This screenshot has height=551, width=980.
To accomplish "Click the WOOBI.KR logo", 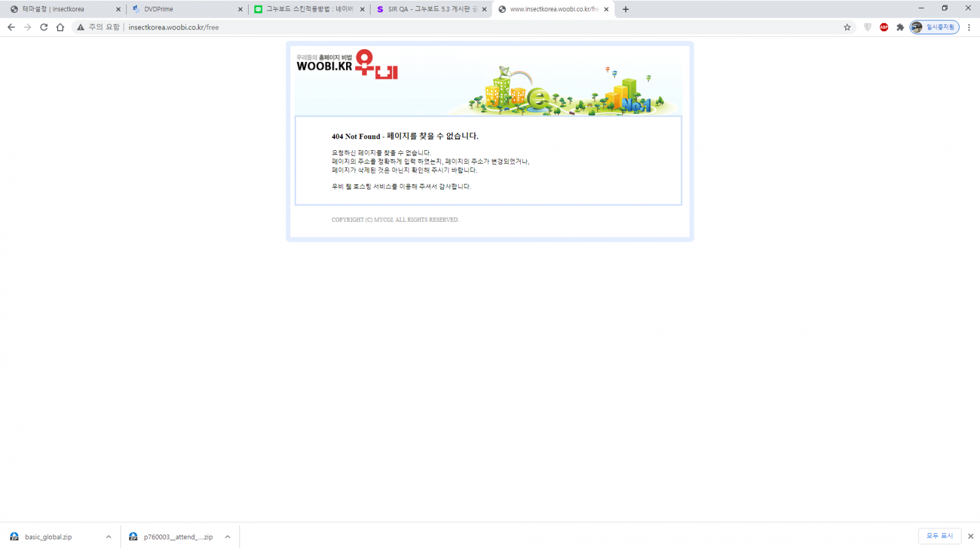I will [347, 64].
